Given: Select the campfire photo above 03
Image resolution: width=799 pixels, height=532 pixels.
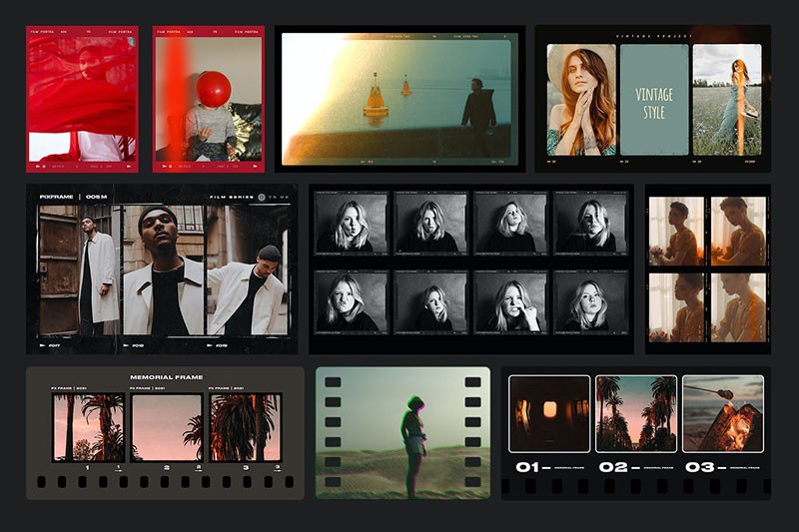Looking at the screenshot, I should tap(723, 414).
